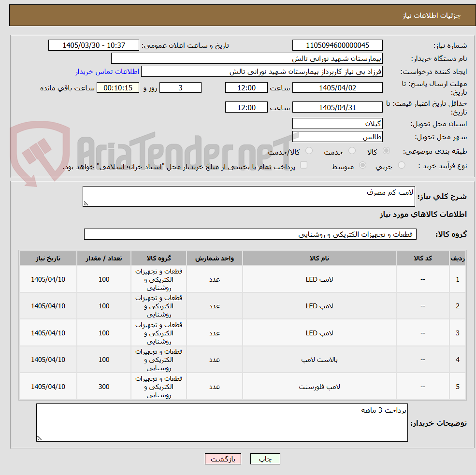Click the تاریخ نیاز column header
Image resolution: width=476 pixels, height=475 pixels.
(x=48, y=259)
